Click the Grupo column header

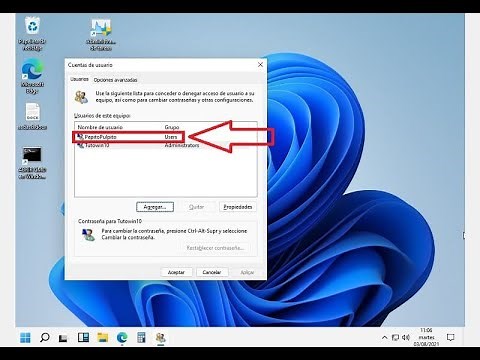(x=172, y=127)
